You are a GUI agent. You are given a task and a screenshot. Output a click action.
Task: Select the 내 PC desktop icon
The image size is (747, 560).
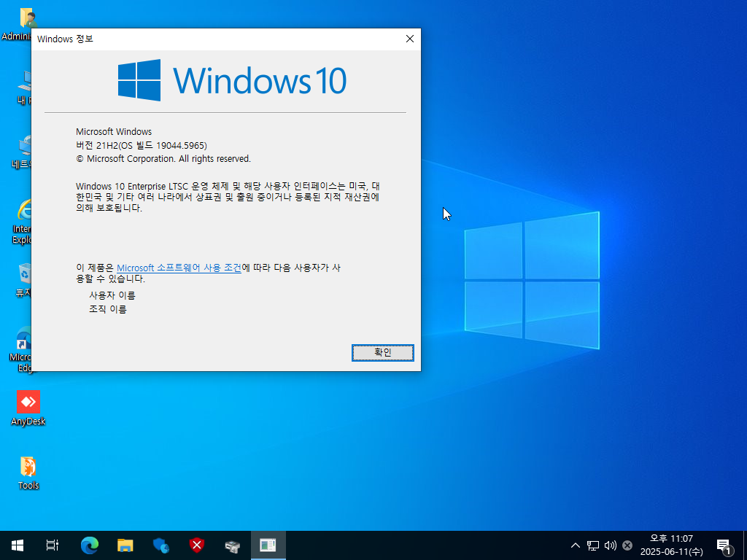click(23, 87)
